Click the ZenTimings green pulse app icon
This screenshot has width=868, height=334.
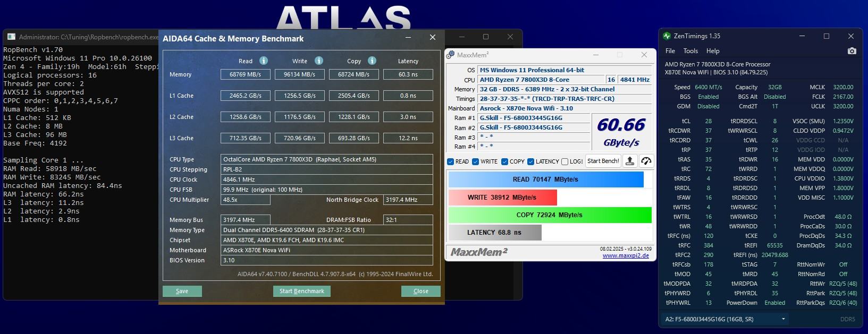pos(667,36)
